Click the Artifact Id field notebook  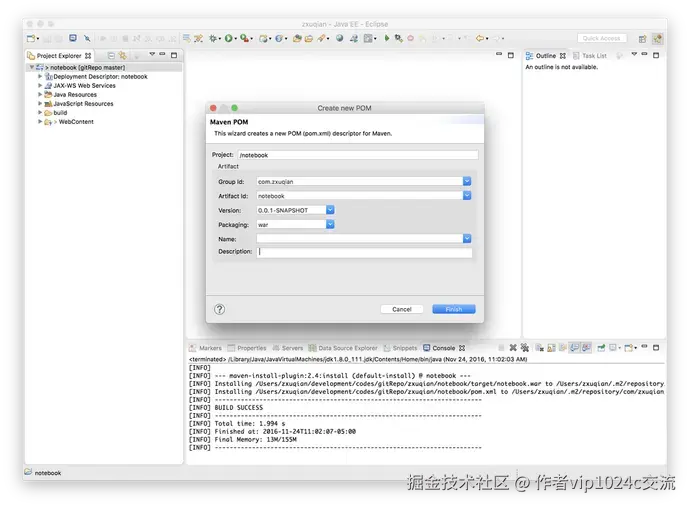click(360, 196)
